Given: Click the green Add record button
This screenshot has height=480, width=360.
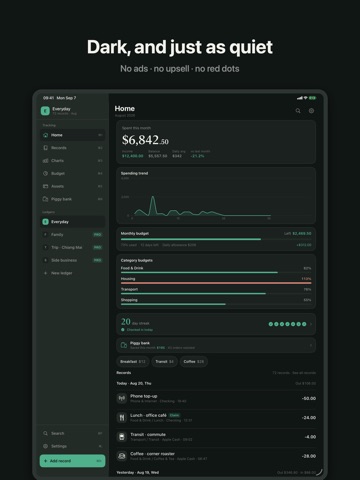Looking at the screenshot, I should 72,461.
